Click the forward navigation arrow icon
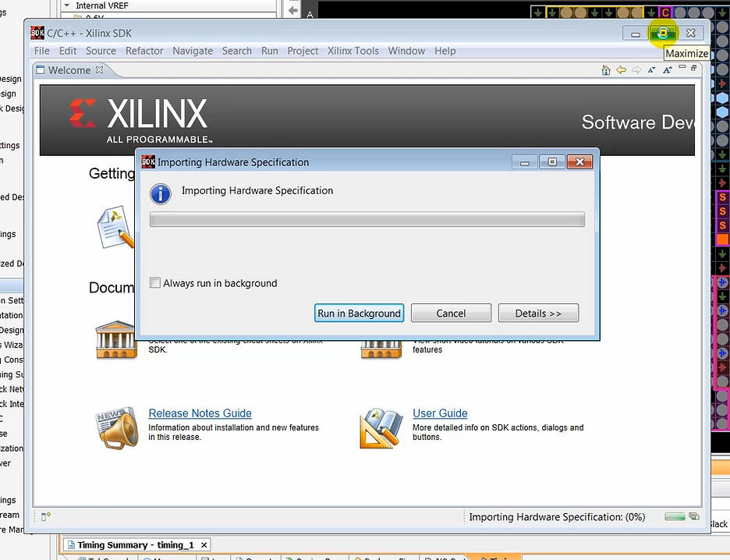Screen dimensions: 730x560 637,69
